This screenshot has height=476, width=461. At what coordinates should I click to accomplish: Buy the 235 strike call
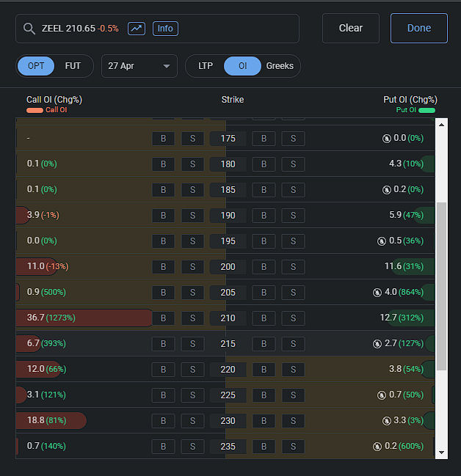[x=164, y=447]
